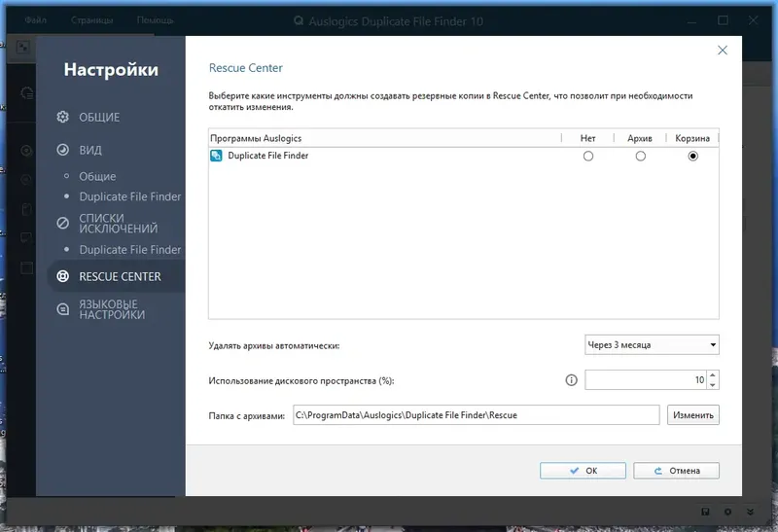Click the Rescue Center lifebuoy icon

tap(62, 276)
